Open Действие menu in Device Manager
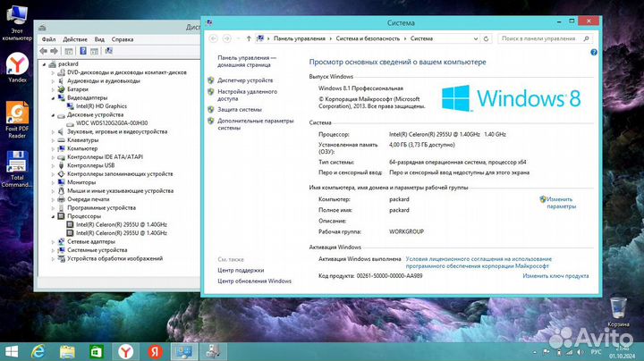The image size is (644, 361). click(x=75, y=39)
